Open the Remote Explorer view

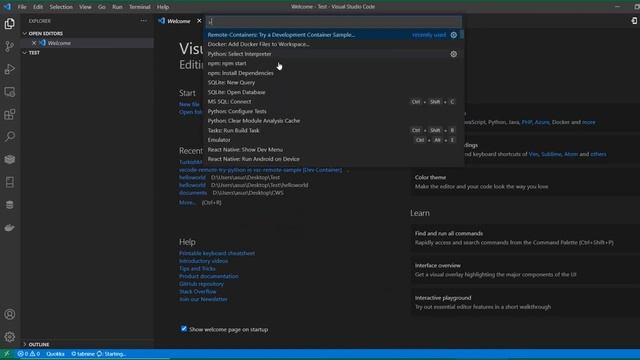click(x=10, y=92)
